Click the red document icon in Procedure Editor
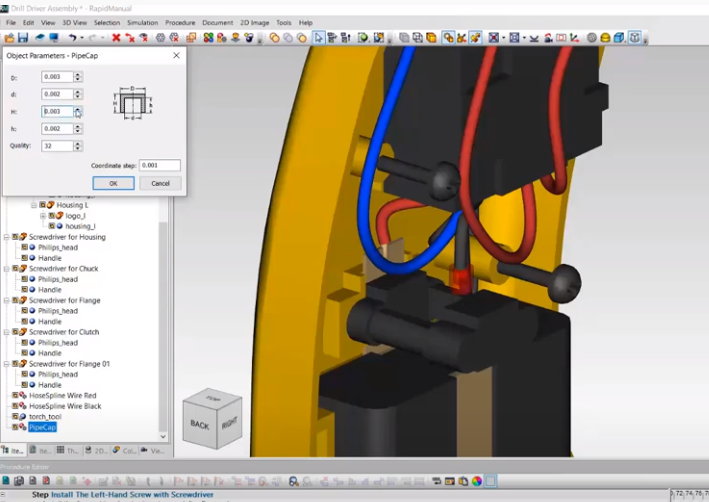The image size is (709, 502). coord(46,481)
